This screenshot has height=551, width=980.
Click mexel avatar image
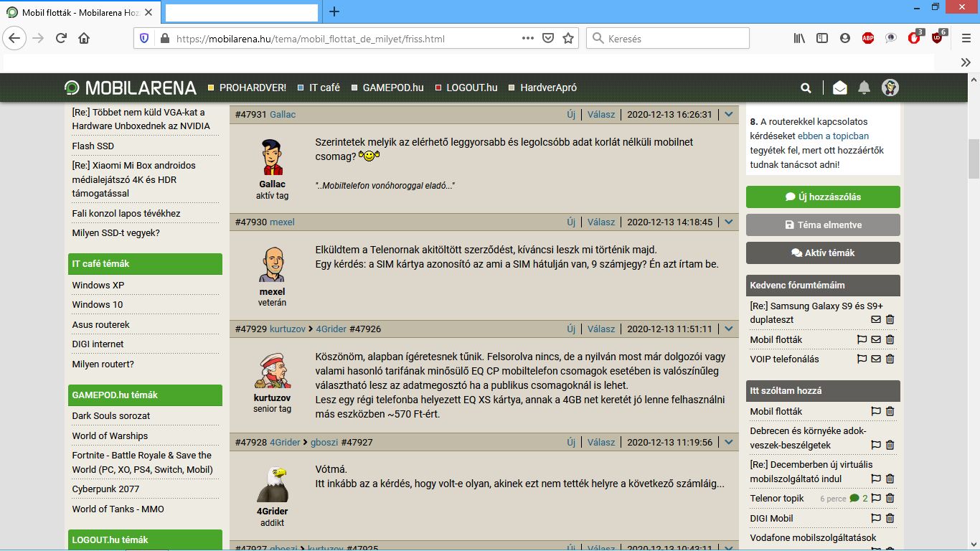point(272,265)
